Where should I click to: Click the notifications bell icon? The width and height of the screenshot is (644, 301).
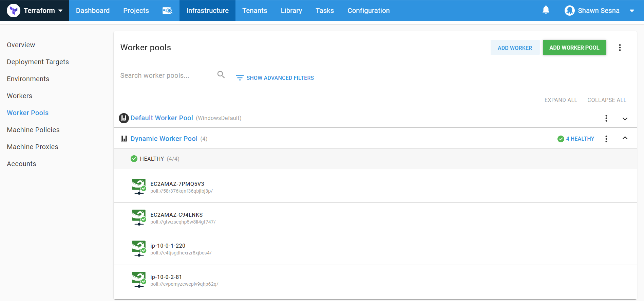546,10
